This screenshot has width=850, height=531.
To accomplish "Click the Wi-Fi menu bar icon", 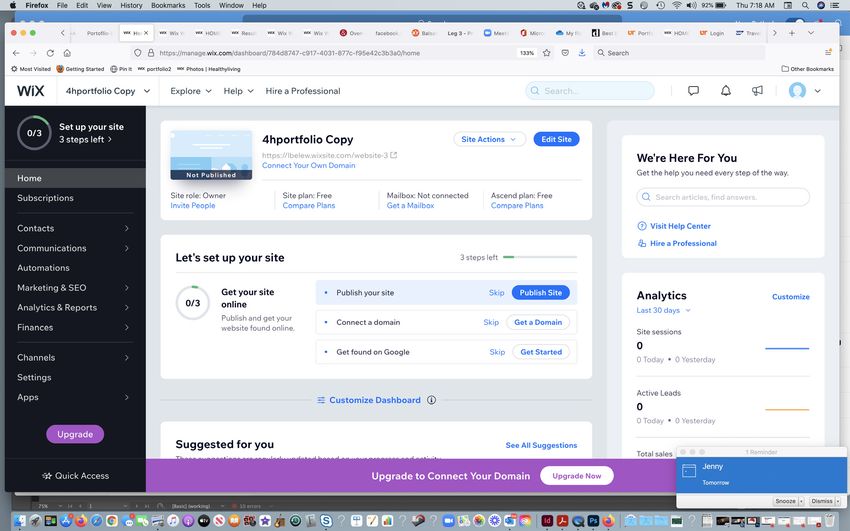I will click(x=677, y=5).
